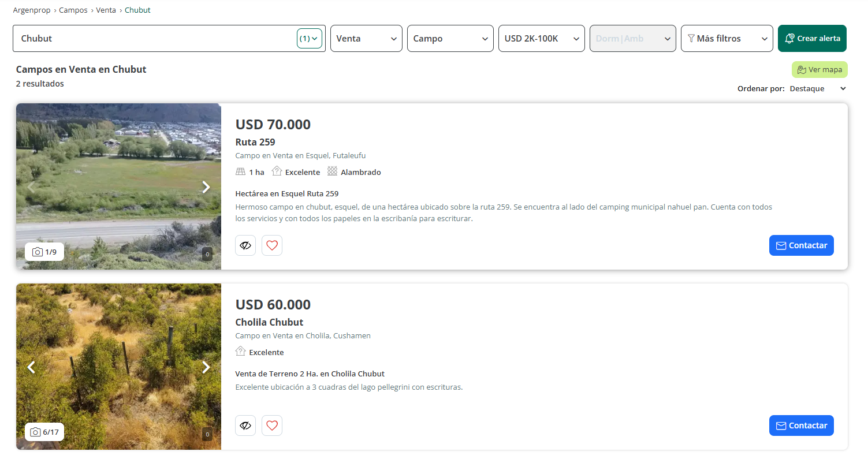Change sorting from Destaque
This screenshot has width=868, height=474.
(x=817, y=89)
